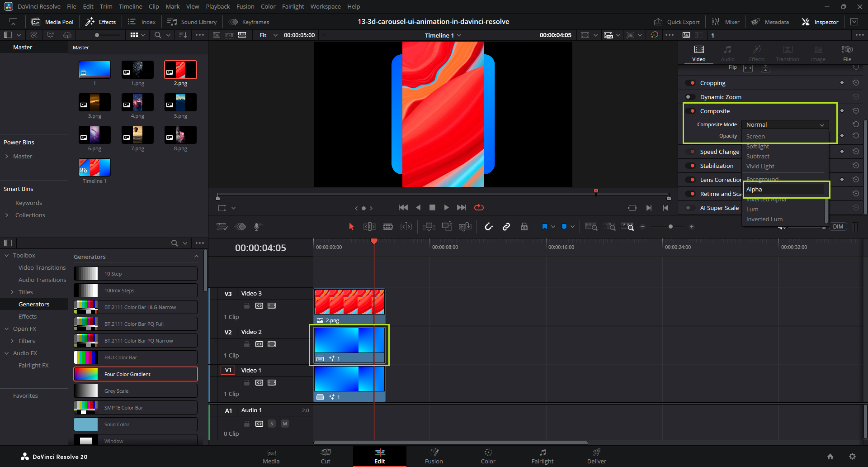Toggle loop playback button
868x467 pixels.
coord(479,207)
